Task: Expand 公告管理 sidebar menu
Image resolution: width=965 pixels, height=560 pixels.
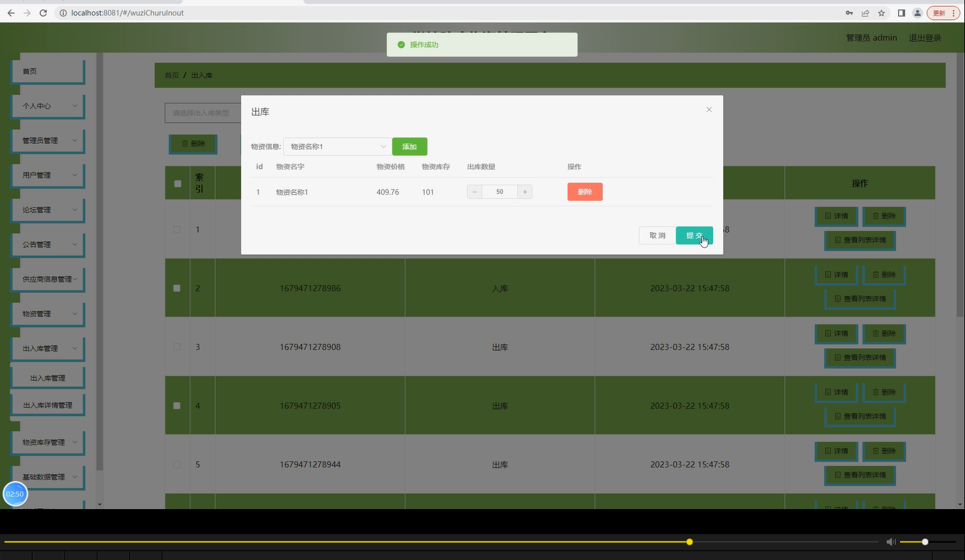Action: [48, 244]
